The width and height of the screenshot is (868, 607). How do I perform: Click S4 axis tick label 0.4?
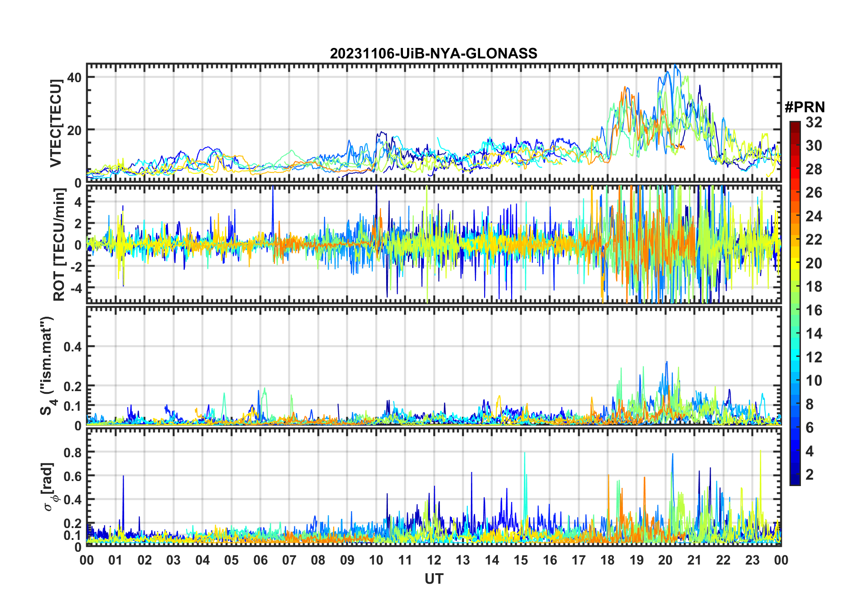pyautogui.click(x=73, y=347)
